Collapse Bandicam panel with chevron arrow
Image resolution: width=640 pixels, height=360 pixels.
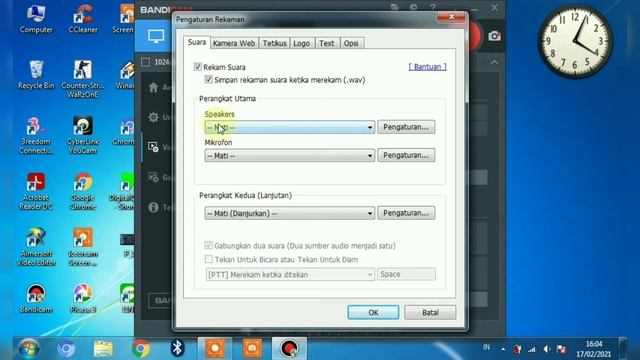[x=494, y=62]
